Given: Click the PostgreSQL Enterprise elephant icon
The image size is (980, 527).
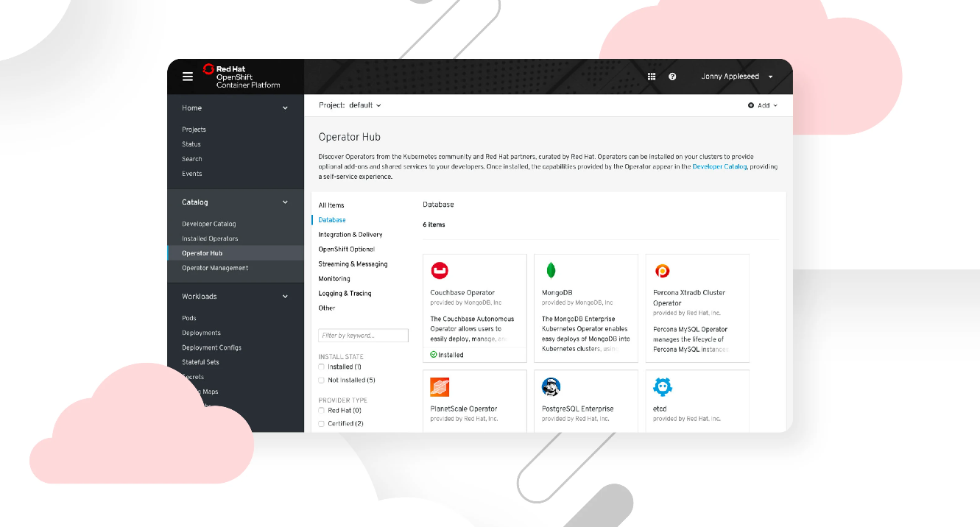Looking at the screenshot, I should tap(551, 386).
